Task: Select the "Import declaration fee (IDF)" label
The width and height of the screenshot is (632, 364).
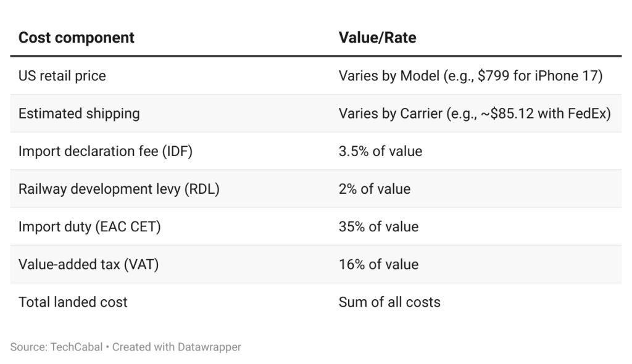Action: (106, 151)
